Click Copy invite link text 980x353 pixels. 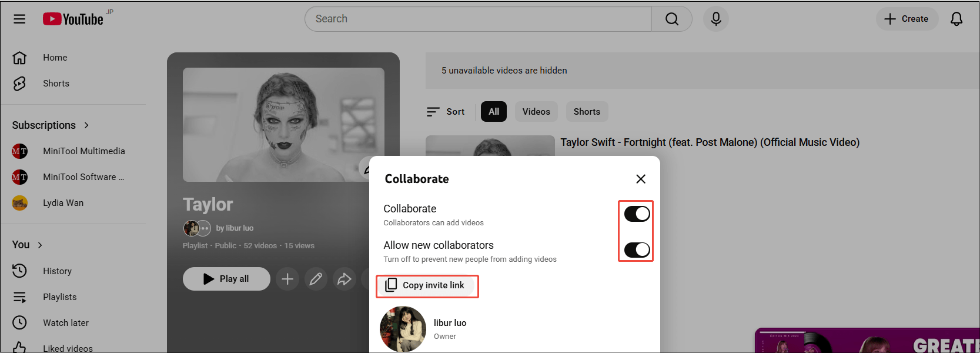433,285
